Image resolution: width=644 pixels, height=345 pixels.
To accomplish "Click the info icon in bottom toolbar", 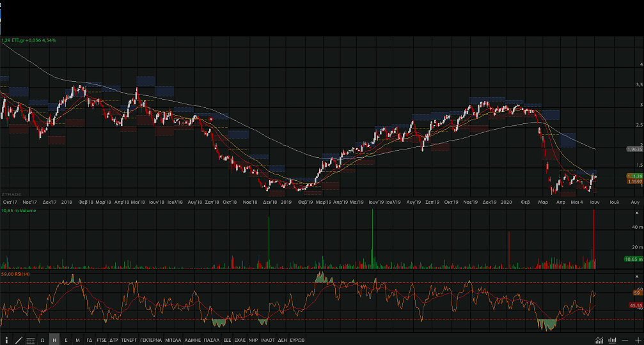I will coord(6,340).
